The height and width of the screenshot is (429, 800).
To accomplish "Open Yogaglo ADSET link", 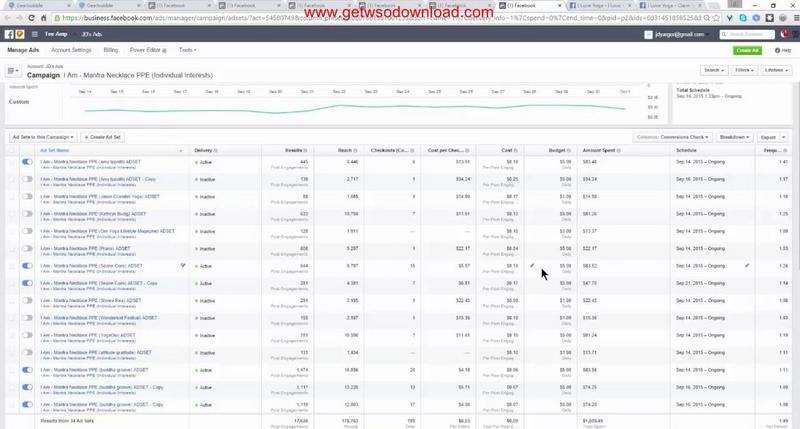I will click(x=88, y=335).
